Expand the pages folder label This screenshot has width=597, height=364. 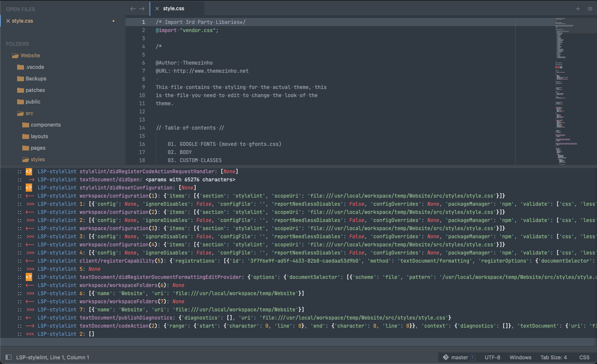38,148
